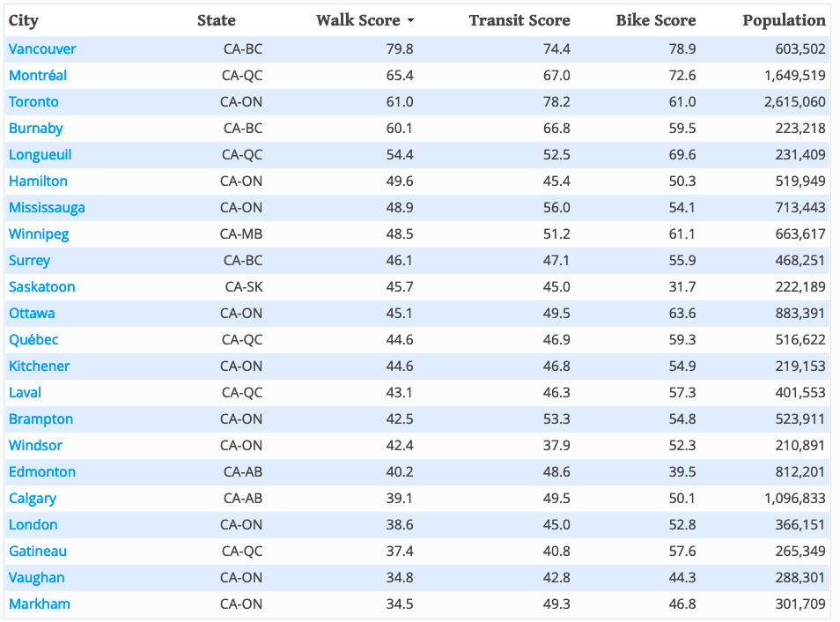The width and height of the screenshot is (840, 622).
Task: Sort by City column header
Action: point(24,20)
